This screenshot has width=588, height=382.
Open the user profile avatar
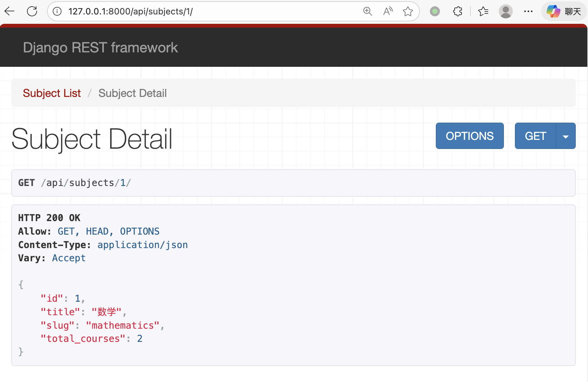pyautogui.click(x=506, y=12)
